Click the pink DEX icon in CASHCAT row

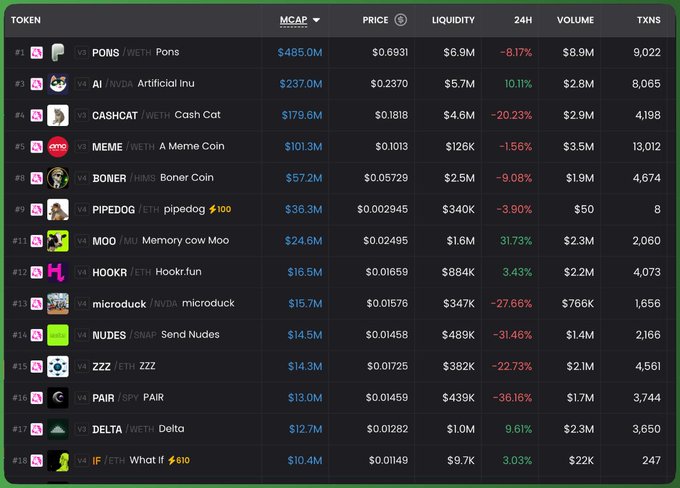point(36,115)
